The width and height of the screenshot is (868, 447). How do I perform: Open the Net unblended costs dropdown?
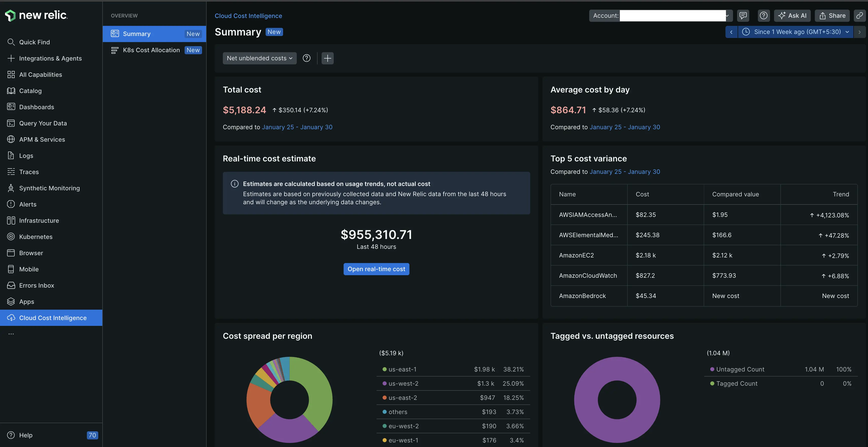coord(259,58)
